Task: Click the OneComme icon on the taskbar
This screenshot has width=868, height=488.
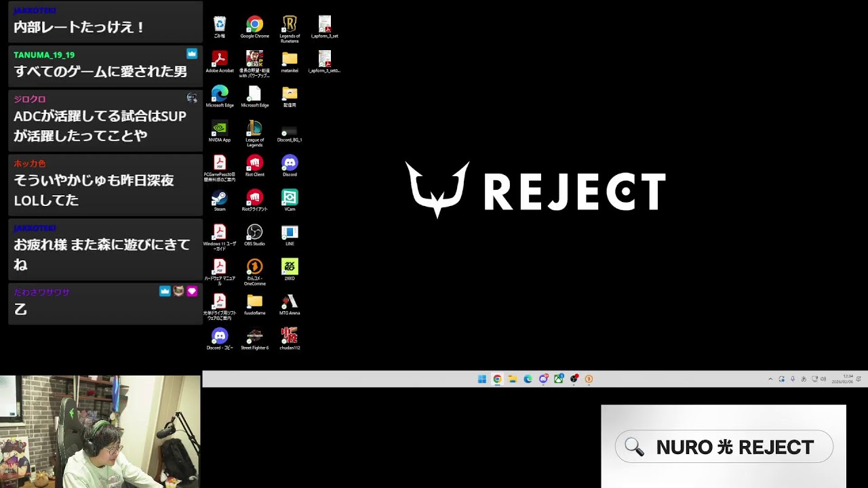Action: pos(589,379)
